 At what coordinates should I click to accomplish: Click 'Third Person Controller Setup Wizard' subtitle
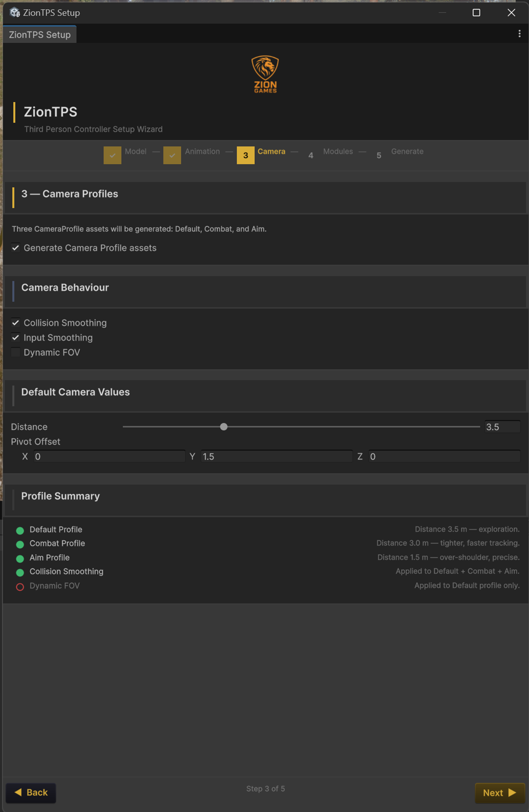click(93, 129)
